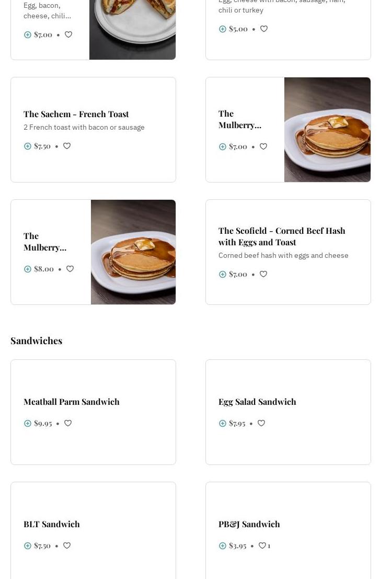Add BLT Sandwich via its plus icon
Screen dimensions: 392x579
(x=28, y=546)
